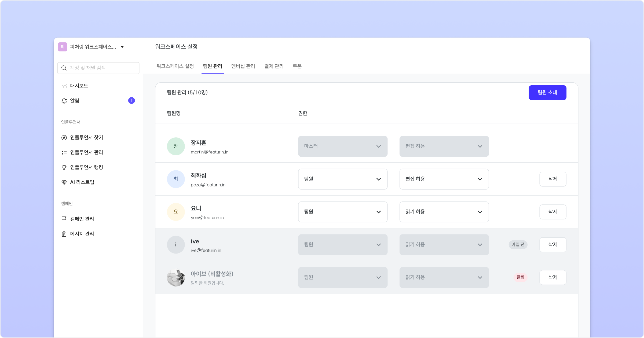Open the role dropdown for 최화섭
This screenshot has height=338, width=644.
[x=343, y=179]
